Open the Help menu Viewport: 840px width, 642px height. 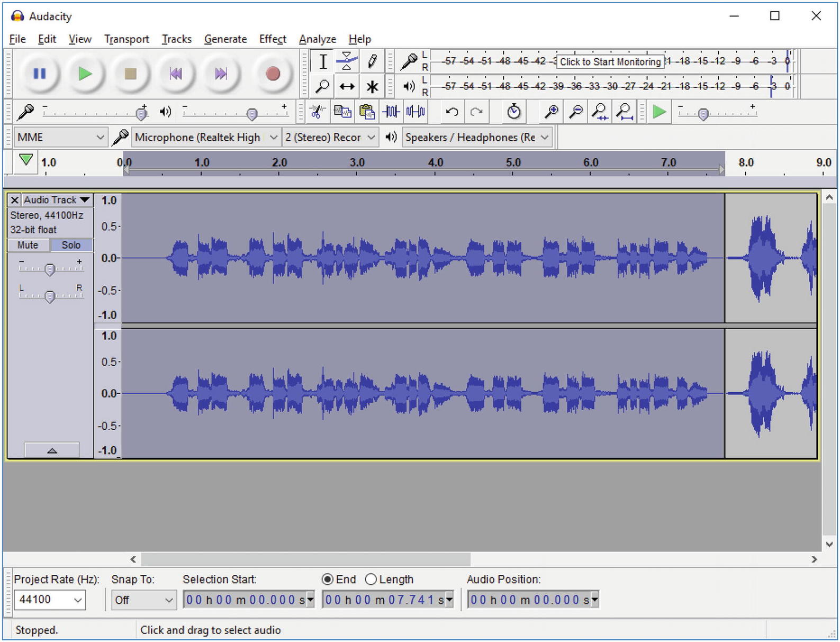(360, 39)
